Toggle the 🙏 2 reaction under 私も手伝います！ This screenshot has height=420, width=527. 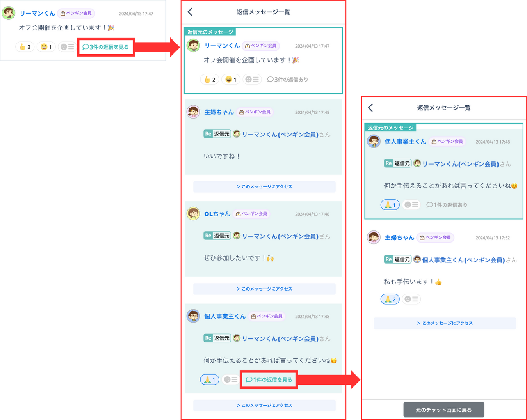pos(390,299)
